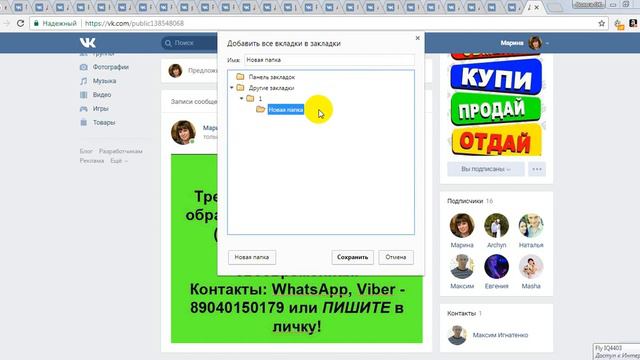Open the Видео sidebar item

(x=96, y=95)
